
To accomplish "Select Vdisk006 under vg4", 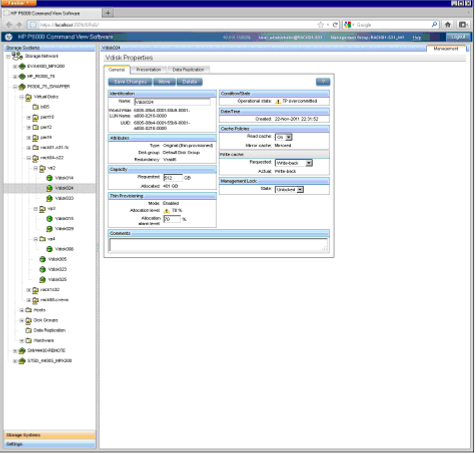I will [64, 249].
